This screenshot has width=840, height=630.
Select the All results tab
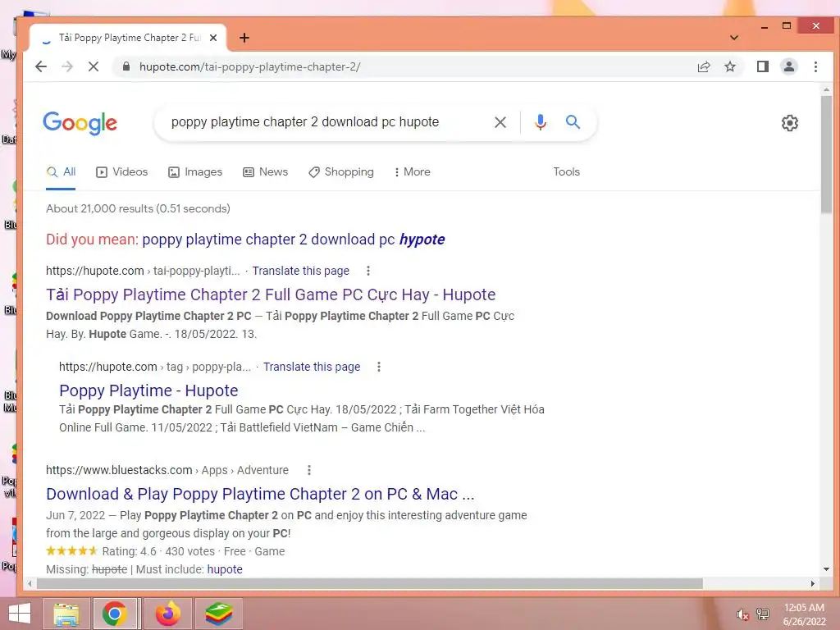[61, 172]
